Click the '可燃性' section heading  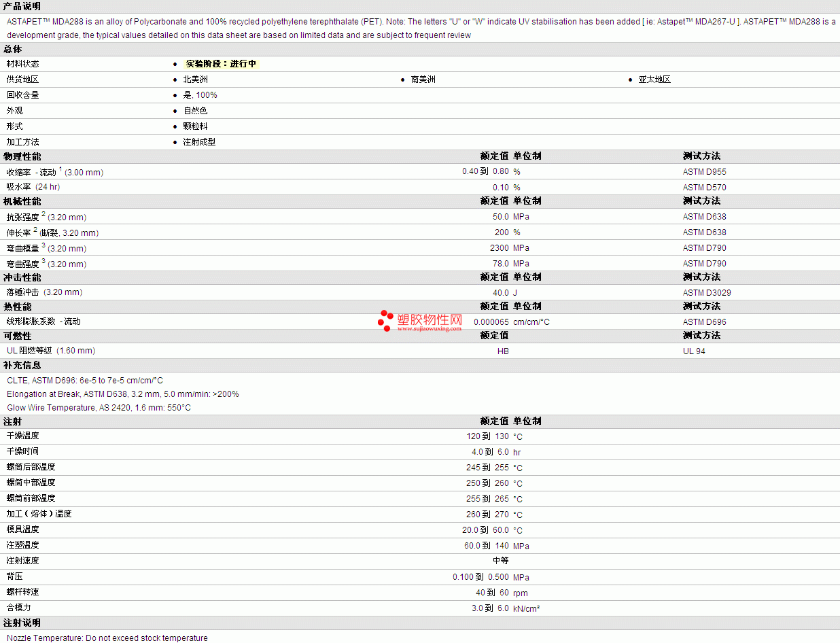pos(17,336)
